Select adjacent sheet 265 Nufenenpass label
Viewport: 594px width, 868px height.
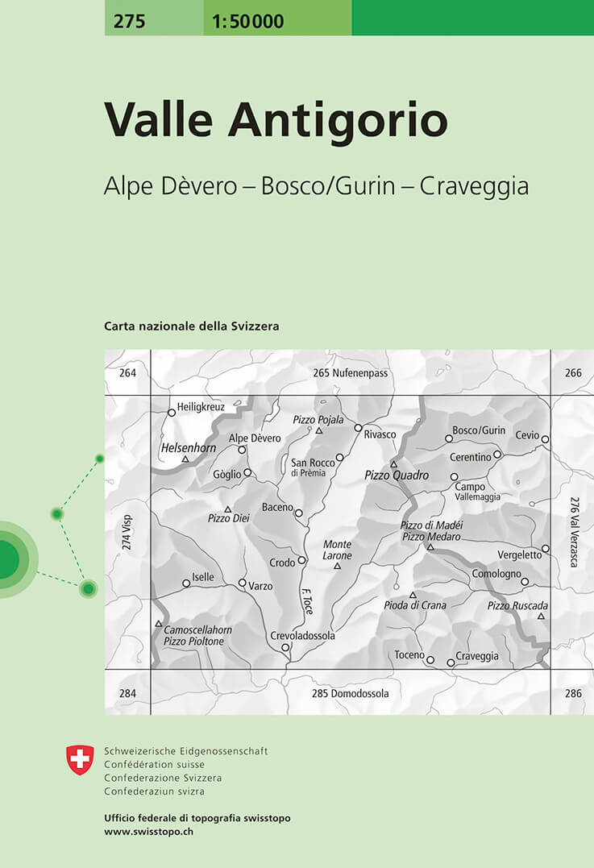point(350,373)
